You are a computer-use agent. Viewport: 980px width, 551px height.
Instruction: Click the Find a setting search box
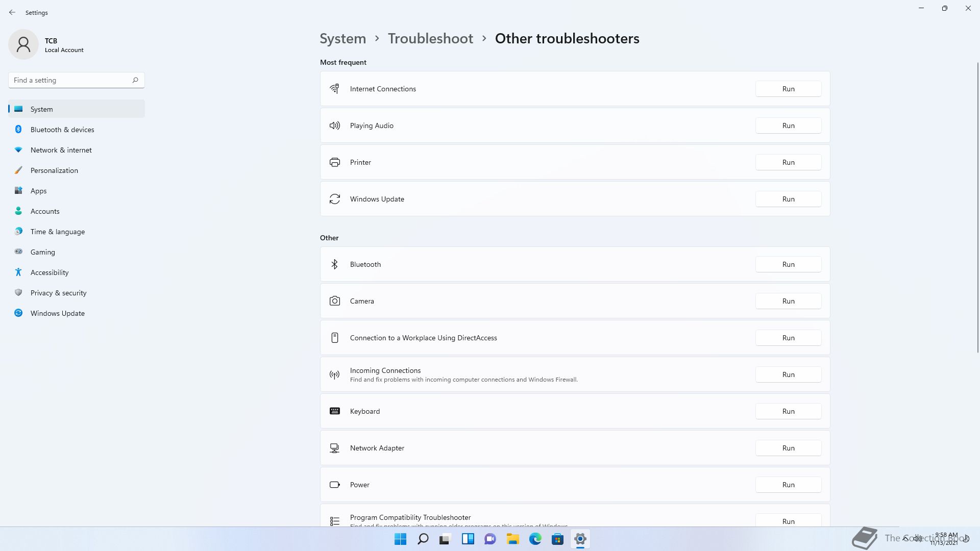click(x=77, y=80)
